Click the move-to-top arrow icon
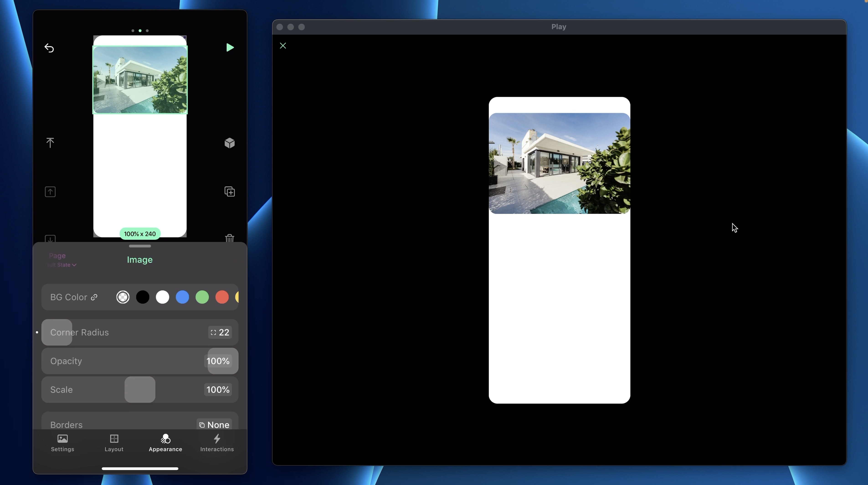Screen dimensions: 868x485 coord(50,143)
